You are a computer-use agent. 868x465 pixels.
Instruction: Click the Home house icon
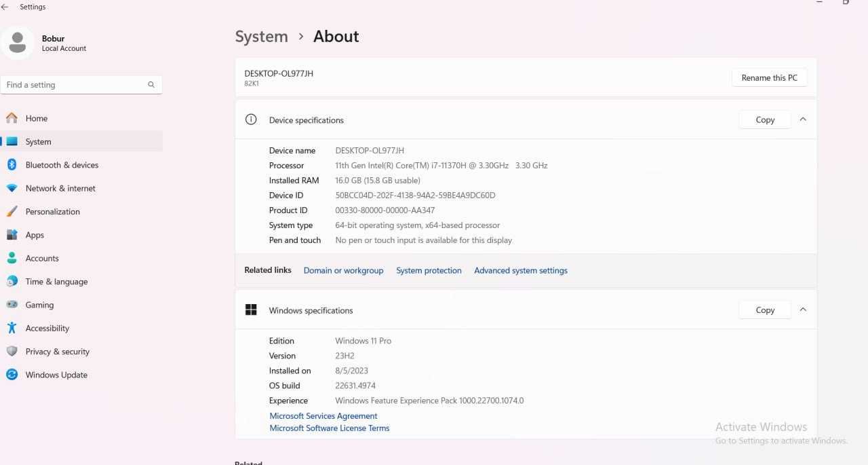pos(12,118)
